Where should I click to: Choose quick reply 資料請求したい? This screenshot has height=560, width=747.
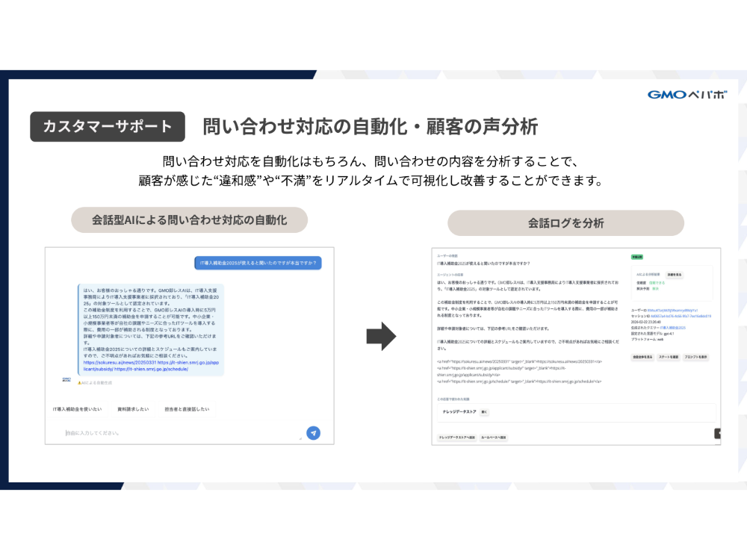[133, 409]
